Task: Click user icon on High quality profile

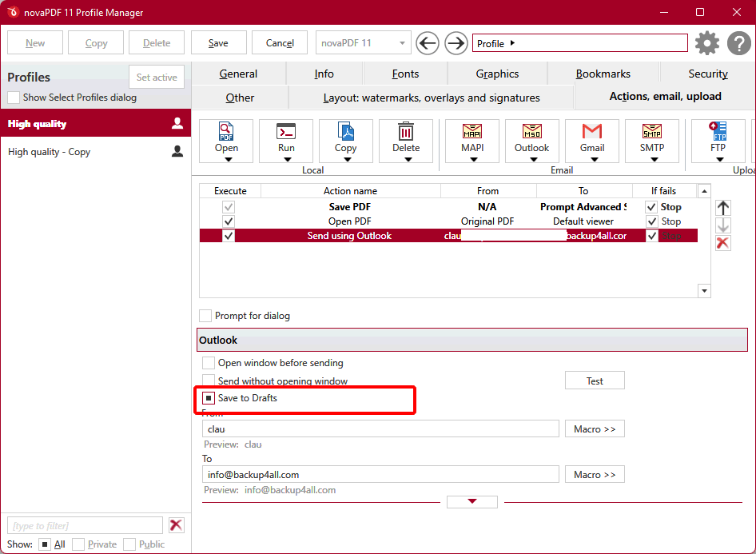Action: point(177,123)
